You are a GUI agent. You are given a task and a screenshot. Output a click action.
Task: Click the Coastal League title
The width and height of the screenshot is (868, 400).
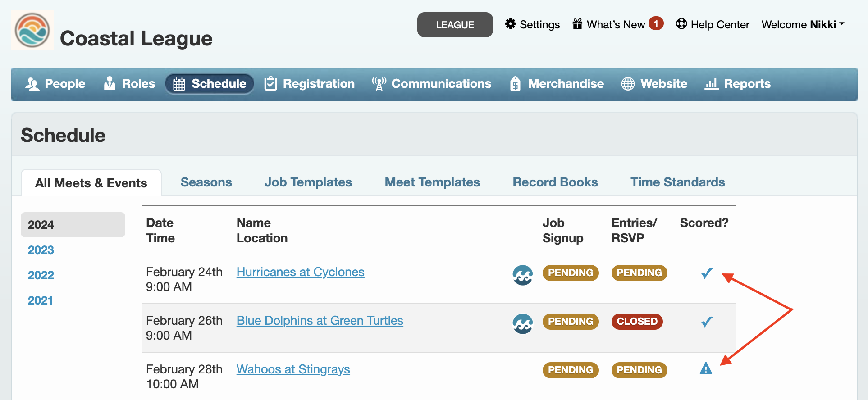click(136, 38)
